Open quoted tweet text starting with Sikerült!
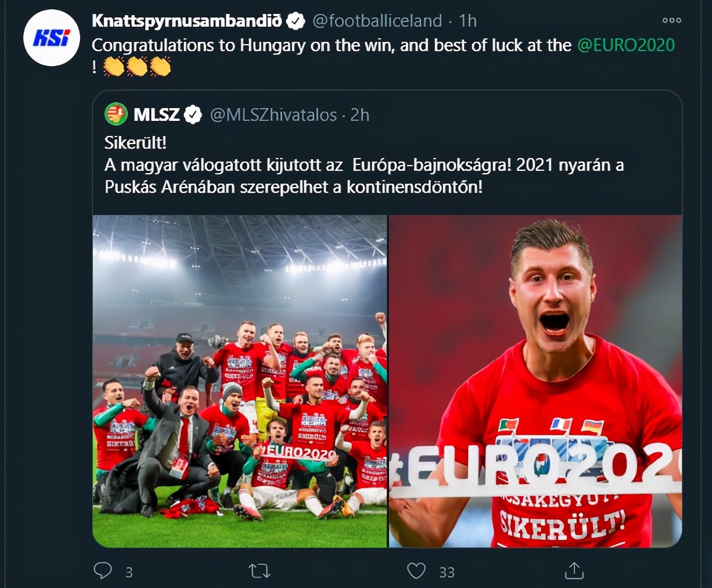Screen dimensions: 712x588 click(x=364, y=165)
